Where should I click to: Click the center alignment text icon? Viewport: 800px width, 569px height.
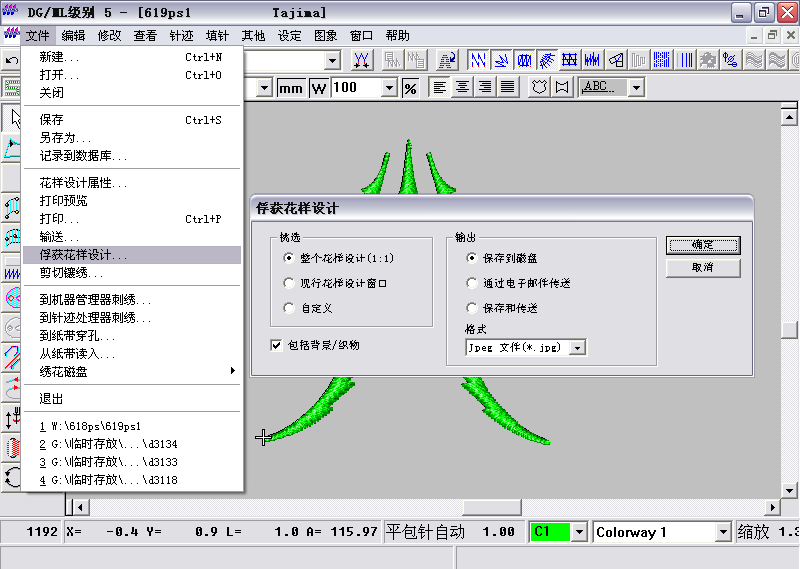click(462, 88)
